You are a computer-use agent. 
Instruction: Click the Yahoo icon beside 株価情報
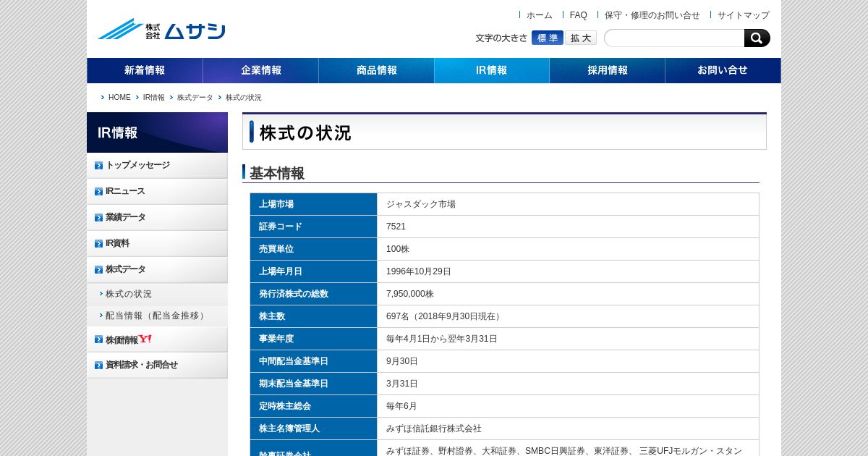[x=145, y=339]
